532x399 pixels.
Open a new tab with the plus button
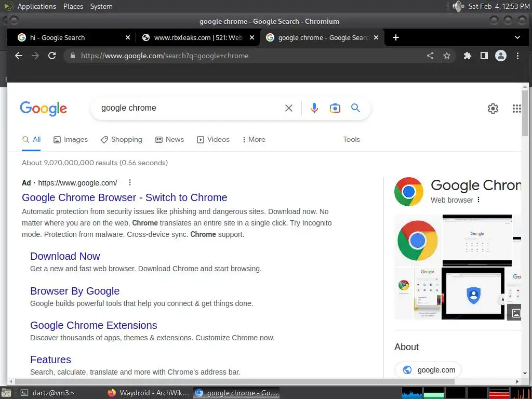click(x=395, y=37)
